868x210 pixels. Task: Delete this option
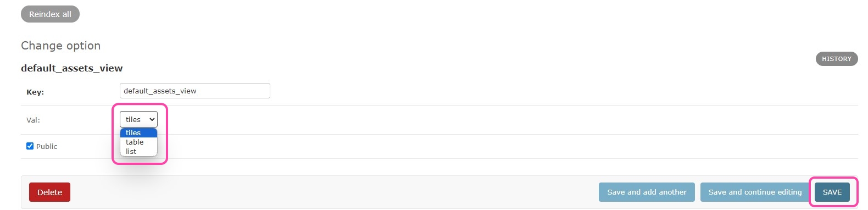(49, 192)
